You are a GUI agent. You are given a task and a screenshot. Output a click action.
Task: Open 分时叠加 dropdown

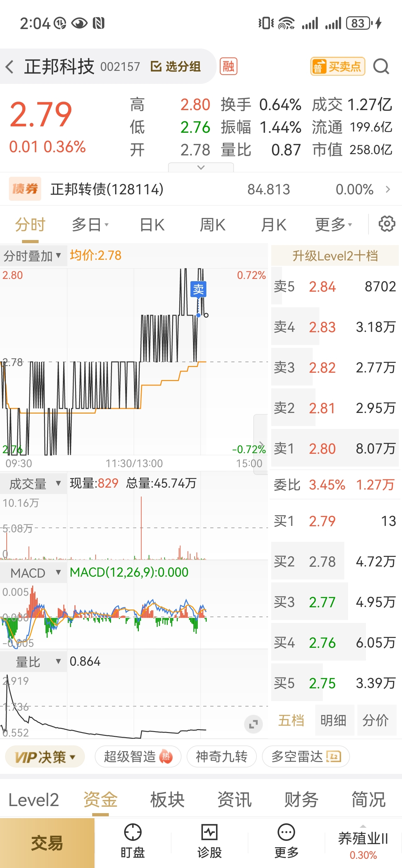(x=33, y=256)
